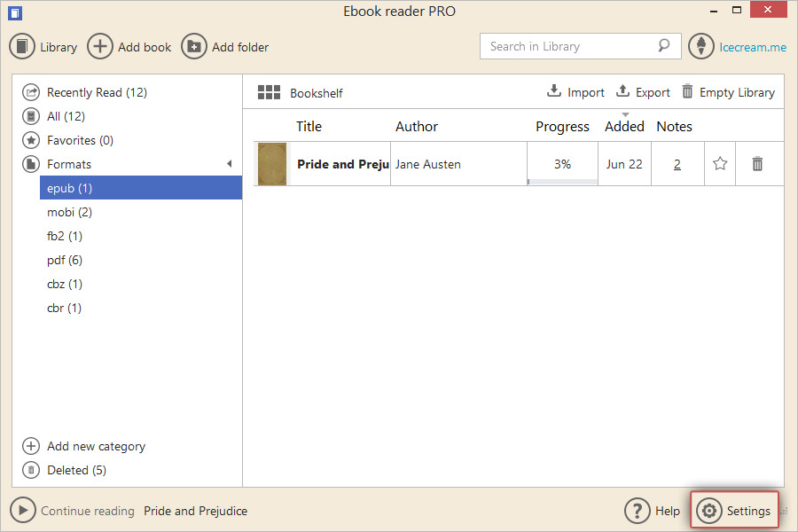Image resolution: width=798 pixels, height=532 pixels.
Task: Collapse the Formats list arrow
Action: 230,163
